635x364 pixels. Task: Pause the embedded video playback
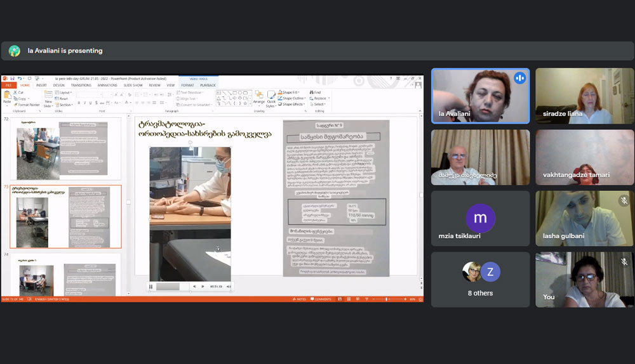[x=151, y=287]
